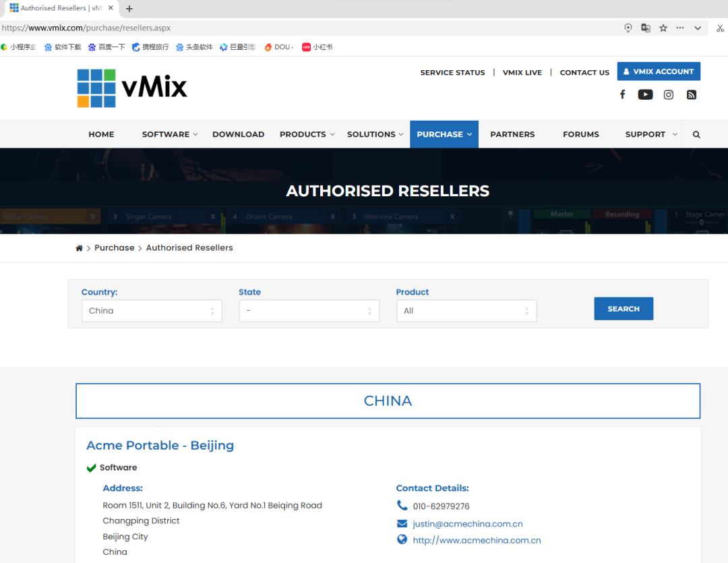Go to the Home nav item
Viewport: 728px width, 563px height.
pos(101,134)
